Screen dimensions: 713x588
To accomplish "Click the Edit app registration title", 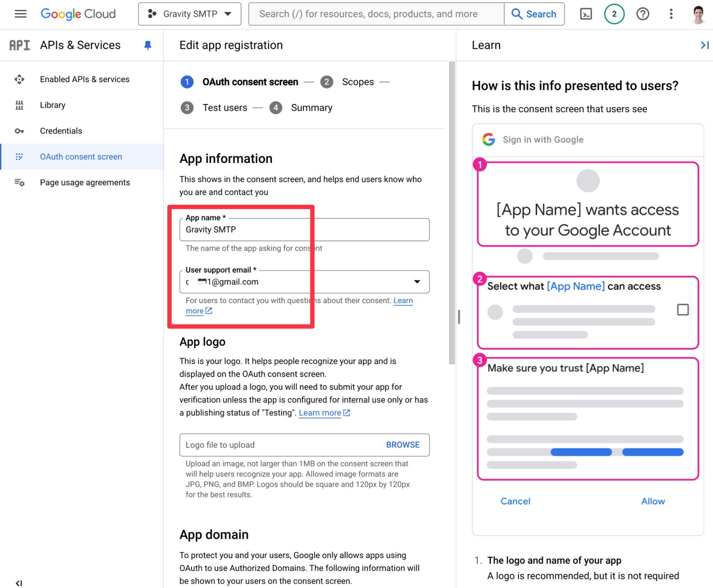I will click(231, 45).
